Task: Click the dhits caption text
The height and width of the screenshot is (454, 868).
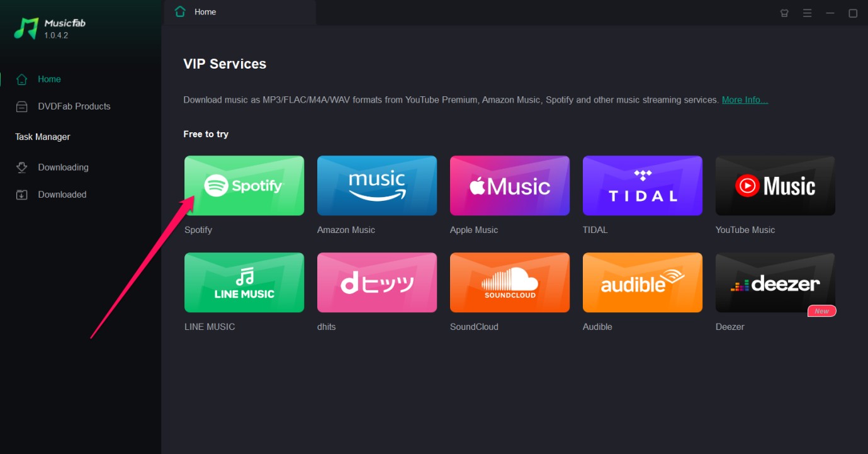Action: (x=327, y=327)
